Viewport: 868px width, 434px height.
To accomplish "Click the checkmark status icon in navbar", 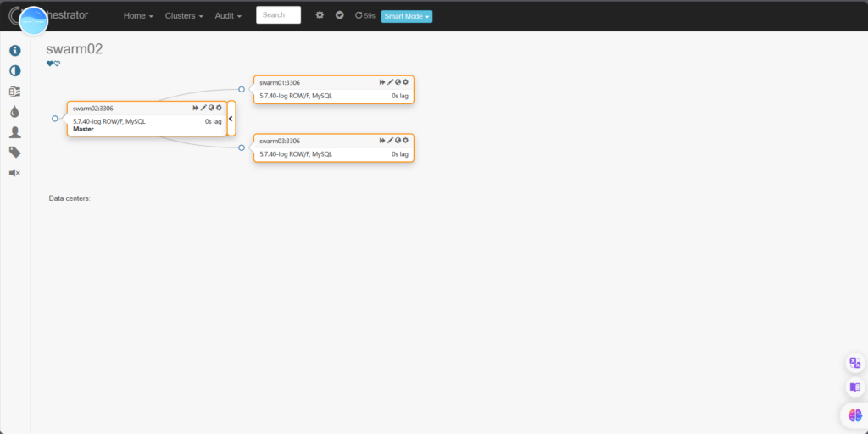I will click(x=340, y=15).
